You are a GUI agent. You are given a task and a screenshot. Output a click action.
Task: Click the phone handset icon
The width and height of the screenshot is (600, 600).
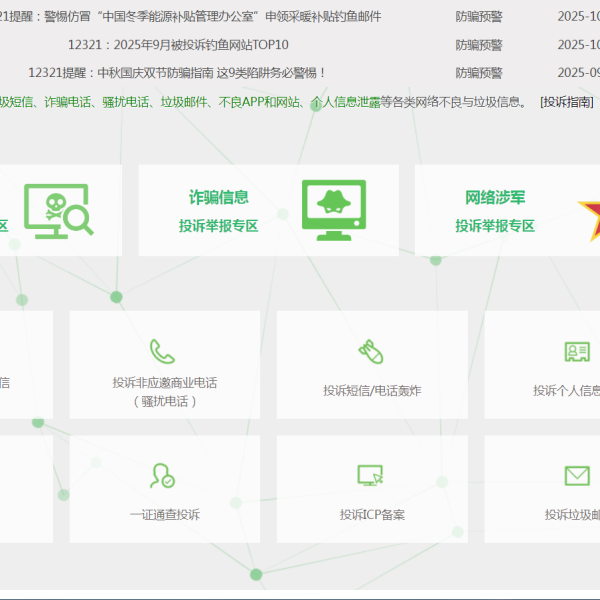click(x=162, y=351)
